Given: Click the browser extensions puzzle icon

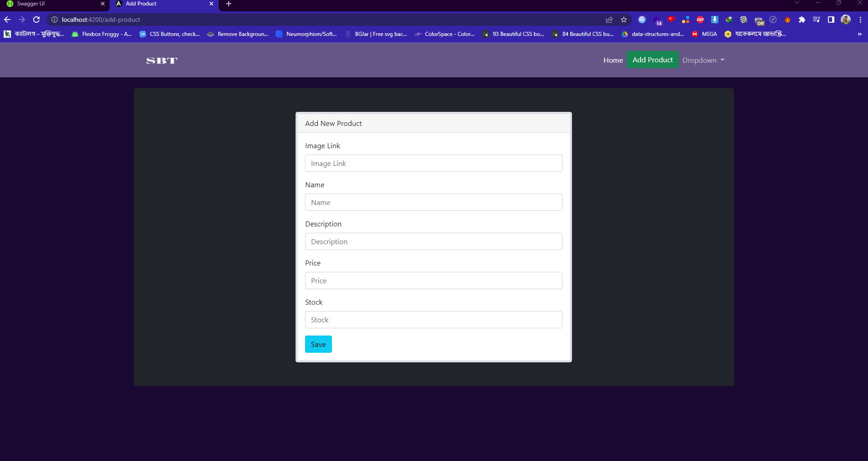Looking at the screenshot, I should point(802,20).
